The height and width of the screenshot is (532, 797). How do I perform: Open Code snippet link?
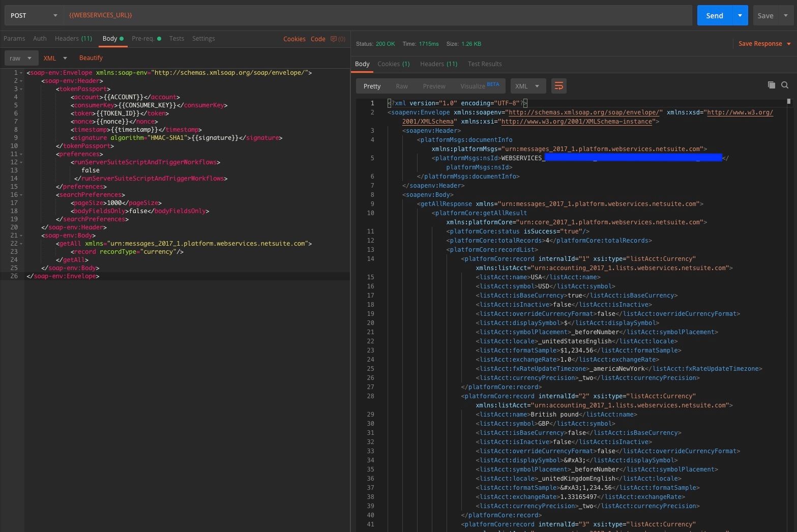point(318,39)
